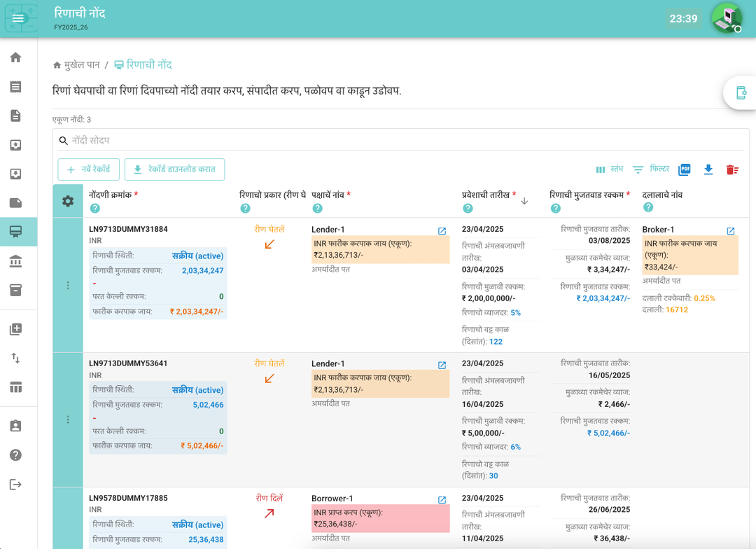Image resolution: width=756 pixels, height=549 pixels.
Task: Show help for नोंदणी क्रमांक column
Action: pyautogui.click(x=95, y=209)
